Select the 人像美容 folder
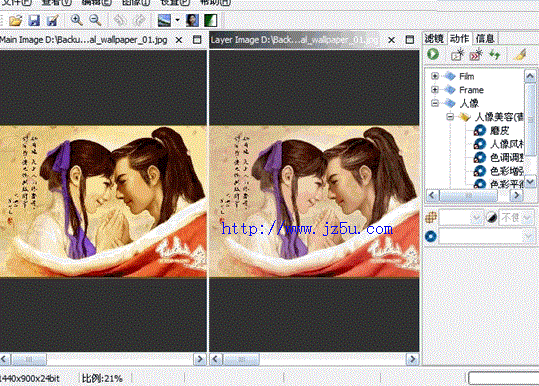This screenshot has height=386, width=539. click(499, 117)
